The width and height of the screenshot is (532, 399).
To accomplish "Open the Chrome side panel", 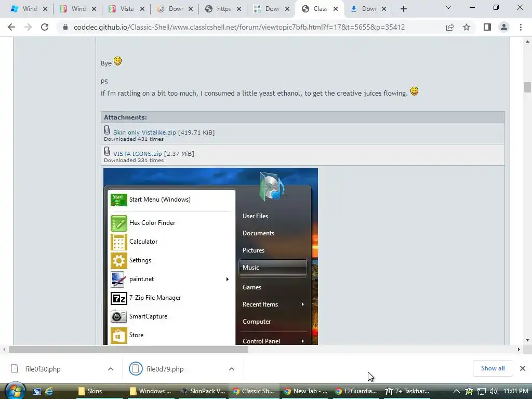I will click(x=487, y=27).
